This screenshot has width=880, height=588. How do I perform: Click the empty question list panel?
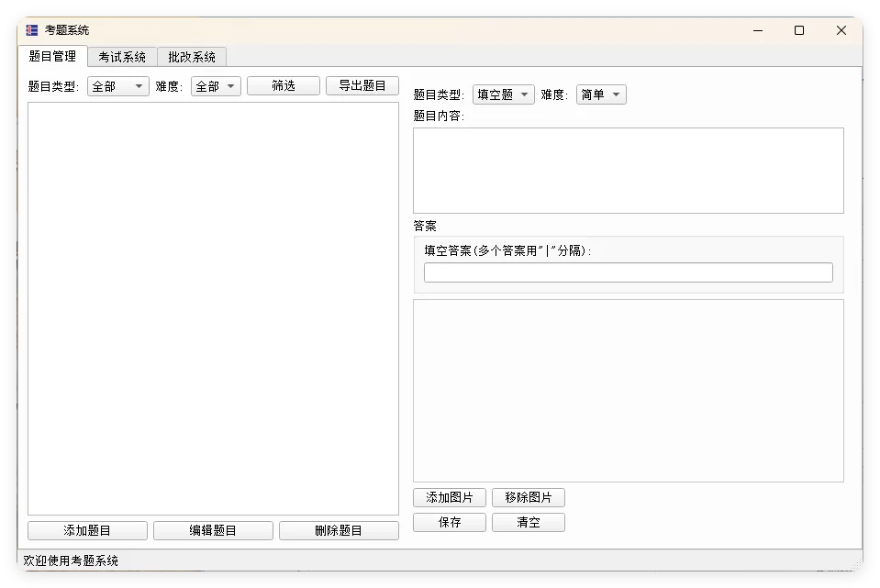pyautogui.click(x=213, y=303)
